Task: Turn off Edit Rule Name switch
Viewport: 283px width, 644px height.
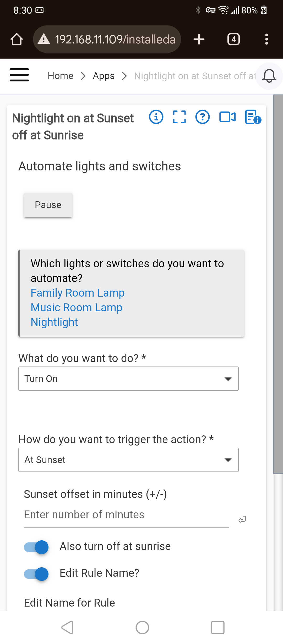Action: point(36,574)
